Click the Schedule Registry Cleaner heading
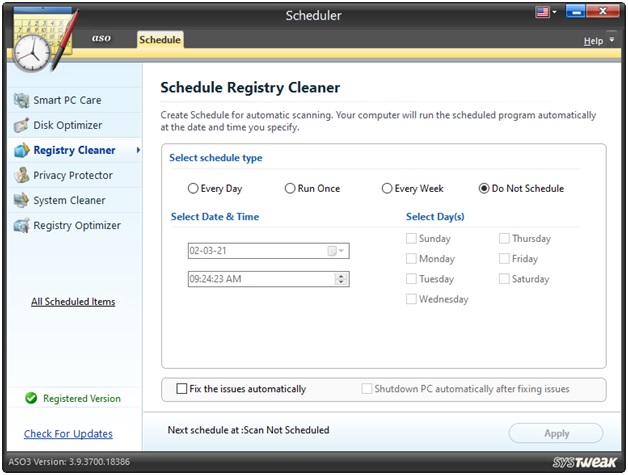 [250, 87]
